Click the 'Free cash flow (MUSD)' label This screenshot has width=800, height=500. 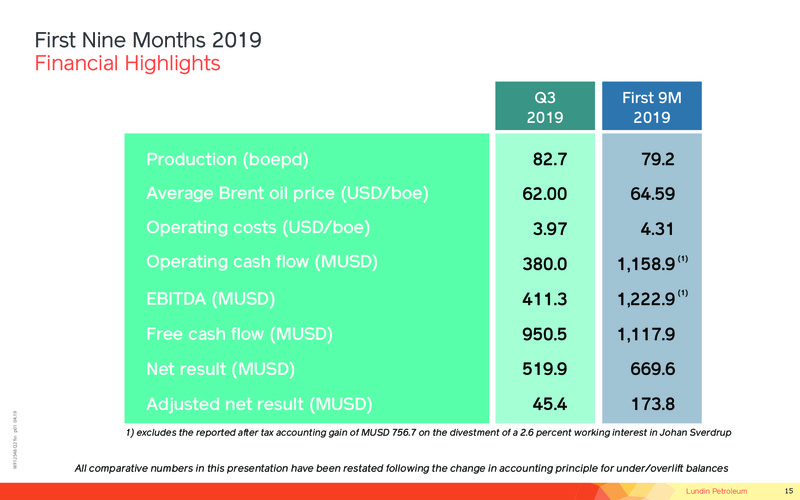click(x=239, y=334)
